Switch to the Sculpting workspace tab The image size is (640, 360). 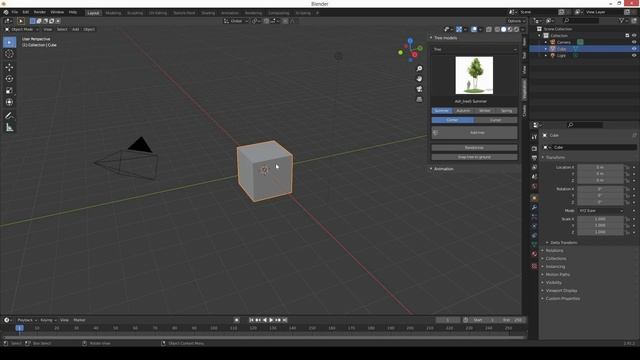click(x=135, y=13)
